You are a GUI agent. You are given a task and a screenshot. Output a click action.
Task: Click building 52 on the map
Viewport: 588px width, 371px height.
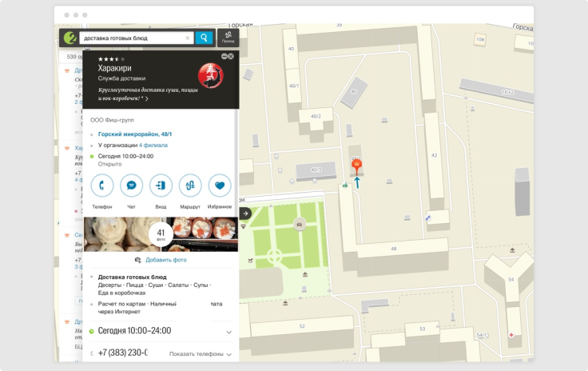coord(302,326)
